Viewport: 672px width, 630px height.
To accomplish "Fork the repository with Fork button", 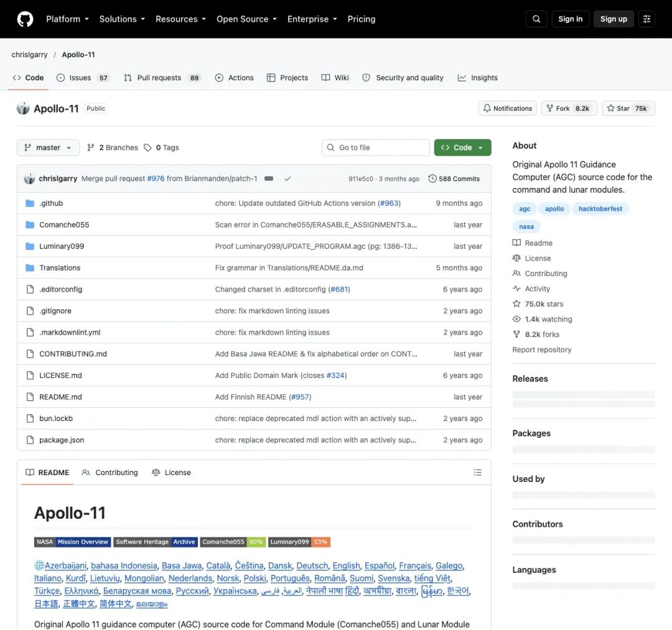I will (569, 108).
